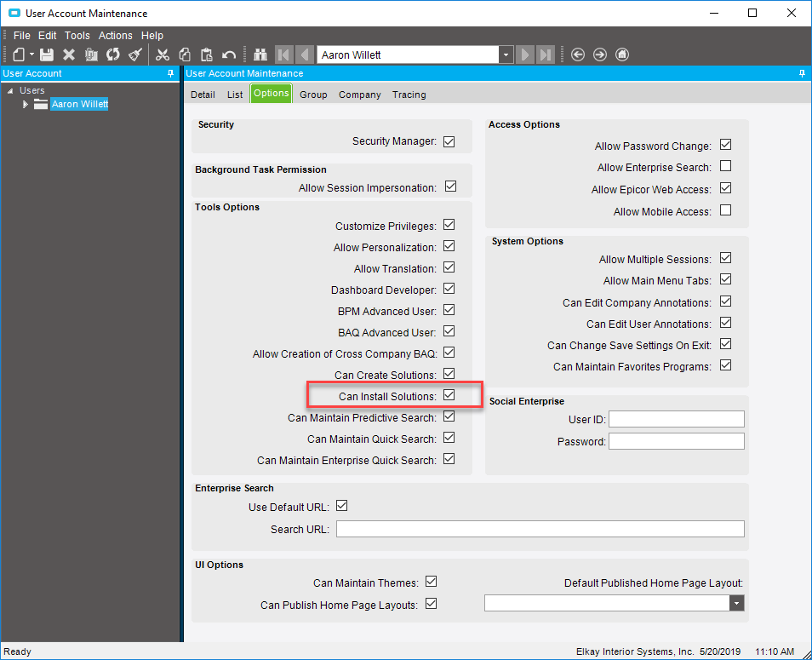Click the trash-can Delete icon in toolbar
812x660 pixels.
[91, 55]
